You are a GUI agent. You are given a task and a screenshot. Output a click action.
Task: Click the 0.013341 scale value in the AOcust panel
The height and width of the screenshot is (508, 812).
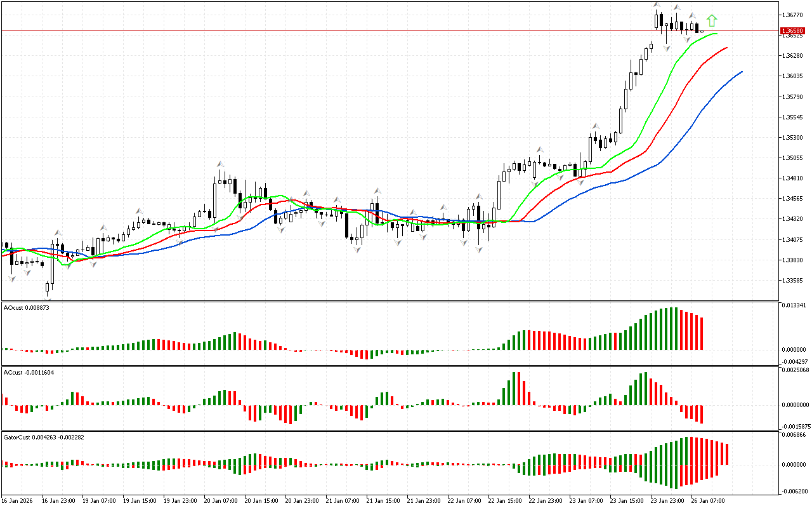(x=794, y=305)
